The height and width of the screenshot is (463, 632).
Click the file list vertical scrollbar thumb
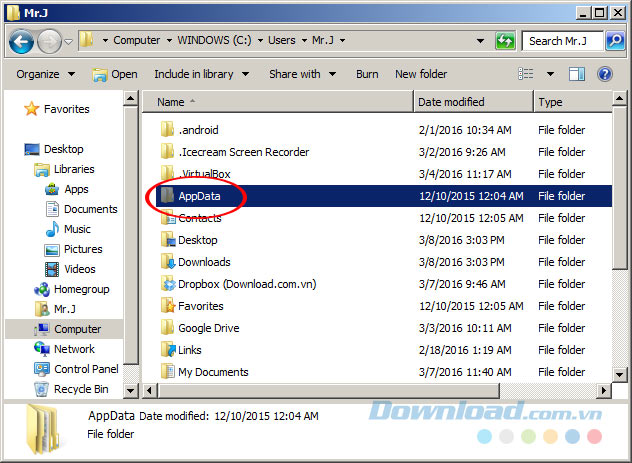pos(620,188)
